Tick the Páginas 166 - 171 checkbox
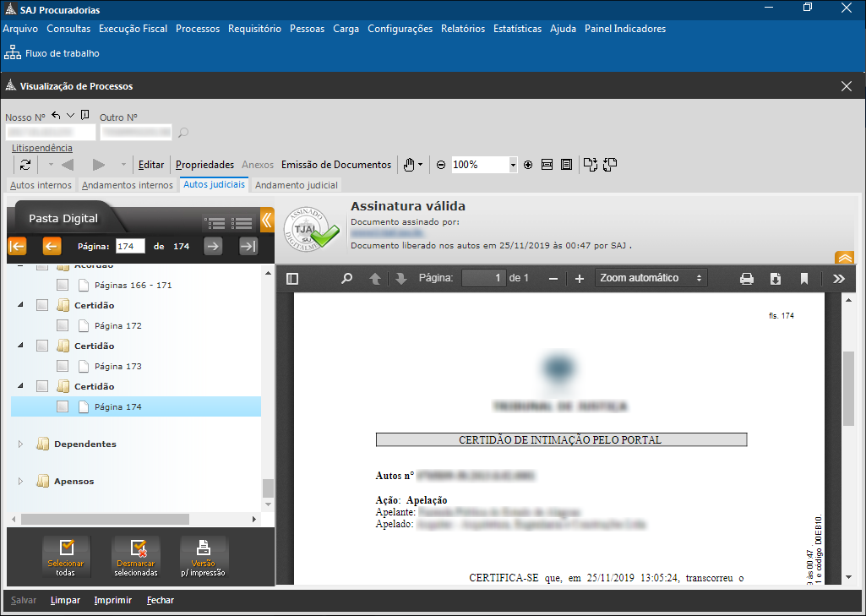 63,285
